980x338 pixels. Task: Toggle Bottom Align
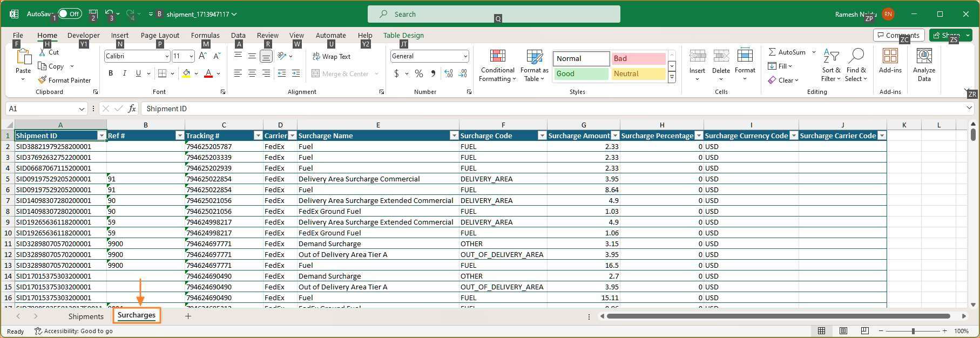(x=266, y=56)
